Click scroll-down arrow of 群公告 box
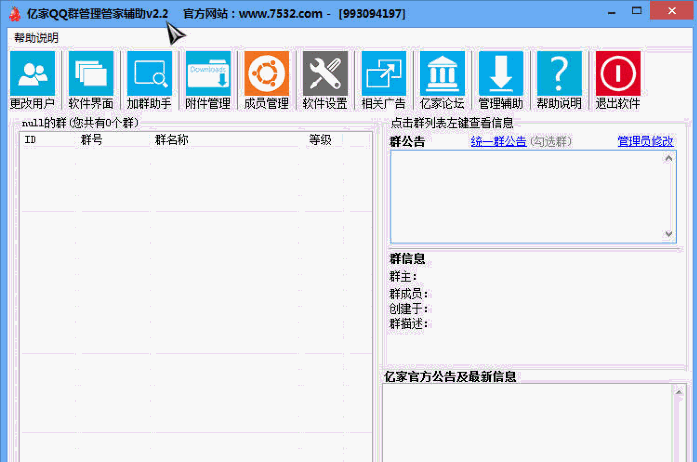This screenshot has height=462, width=697. coord(669,234)
